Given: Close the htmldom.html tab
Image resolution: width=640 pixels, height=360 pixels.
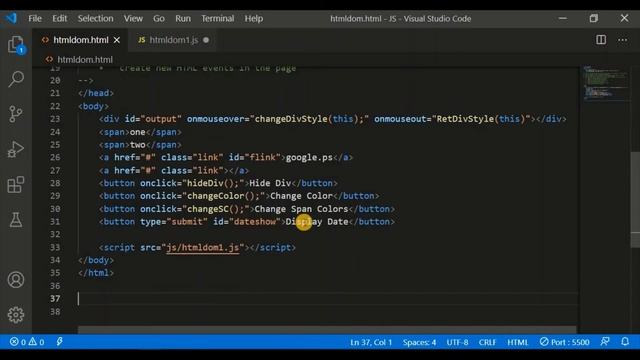Looking at the screenshot, I should coord(117,40).
